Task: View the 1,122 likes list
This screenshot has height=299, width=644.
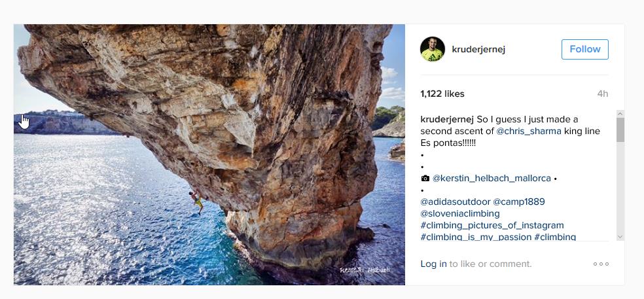Action: pos(442,94)
